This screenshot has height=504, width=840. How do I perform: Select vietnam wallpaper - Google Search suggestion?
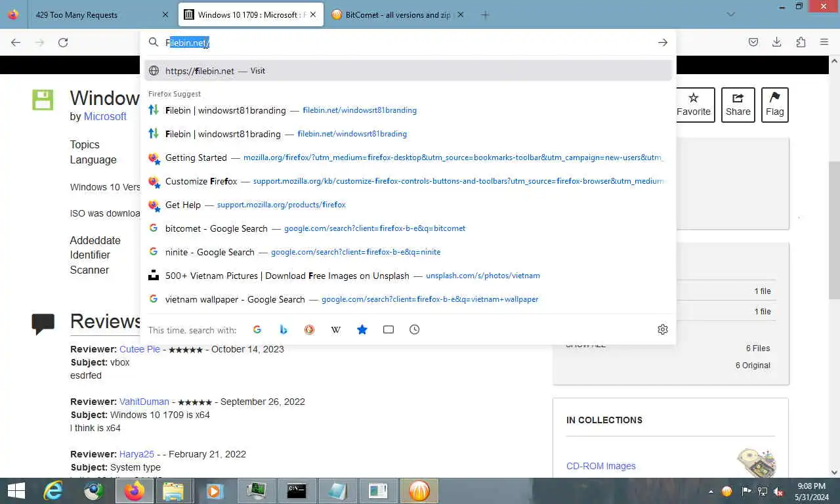tap(408, 299)
